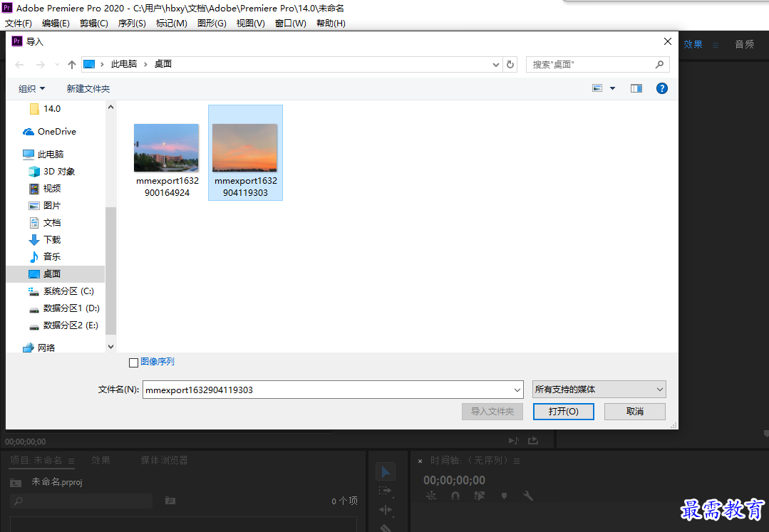Open the 帮助(H) menu
The width and height of the screenshot is (769, 532).
[x=331, y=24]
